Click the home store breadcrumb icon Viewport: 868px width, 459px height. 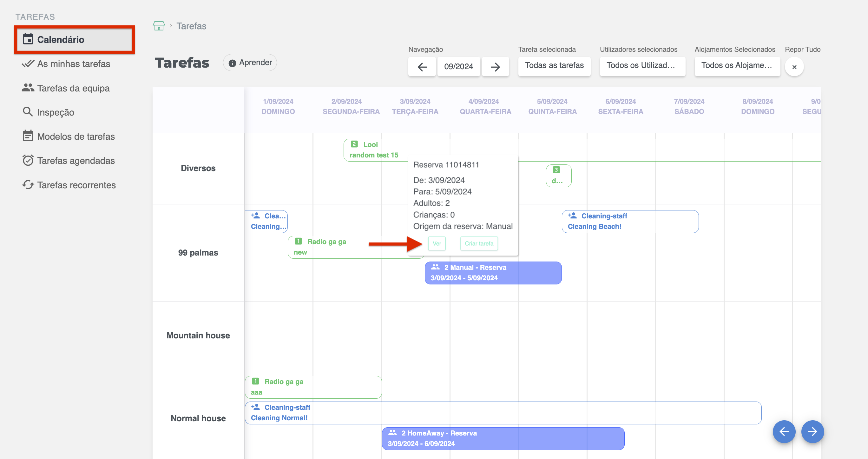[159, 26]
